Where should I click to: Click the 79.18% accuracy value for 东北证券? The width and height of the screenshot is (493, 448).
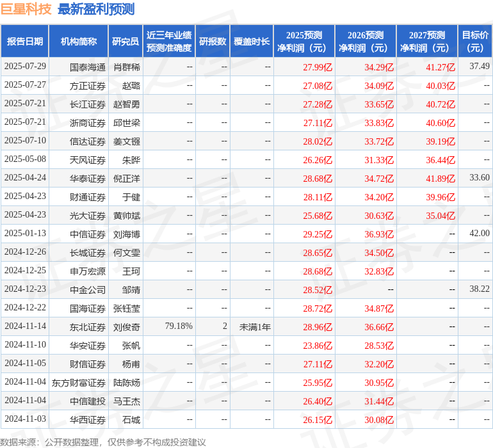179,326
